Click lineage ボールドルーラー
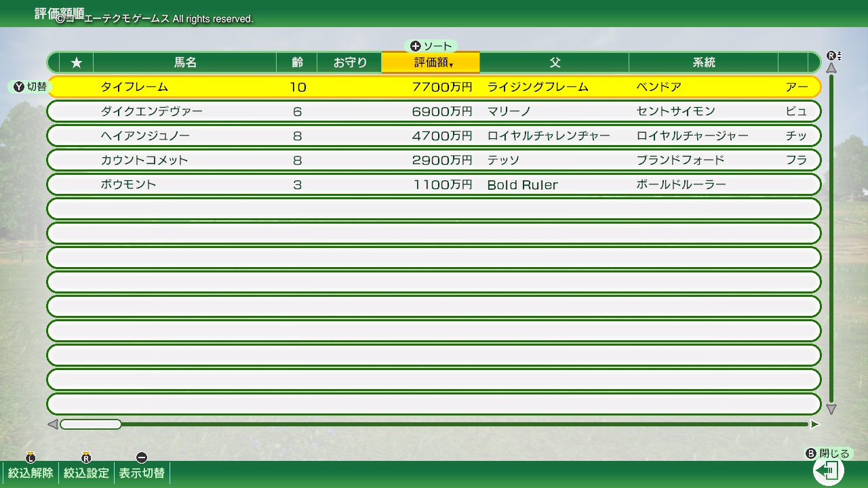The height and width of the screenshot is (488, 868). click(x=682, y=184)
